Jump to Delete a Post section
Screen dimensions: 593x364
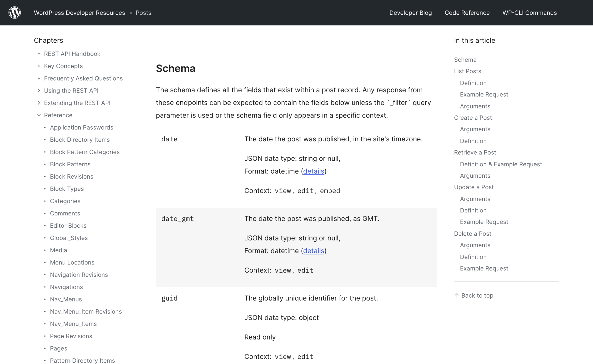[x=473, y=234]
